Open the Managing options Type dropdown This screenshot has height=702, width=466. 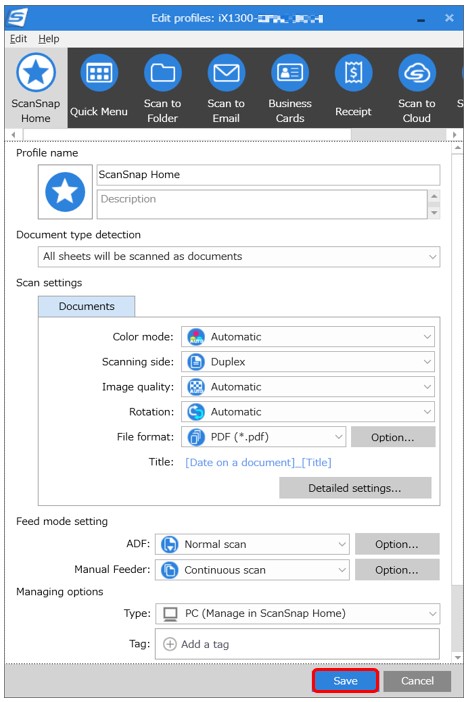point(298,613)
